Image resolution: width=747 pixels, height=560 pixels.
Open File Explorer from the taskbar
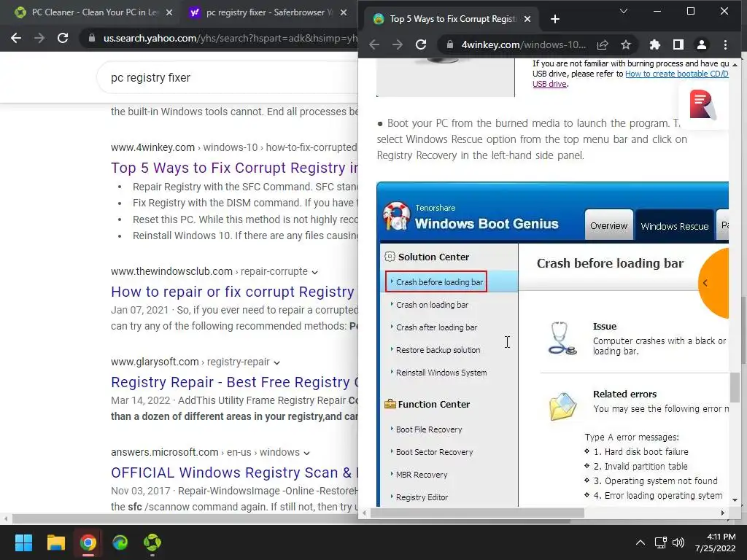[x=55, y=542]
